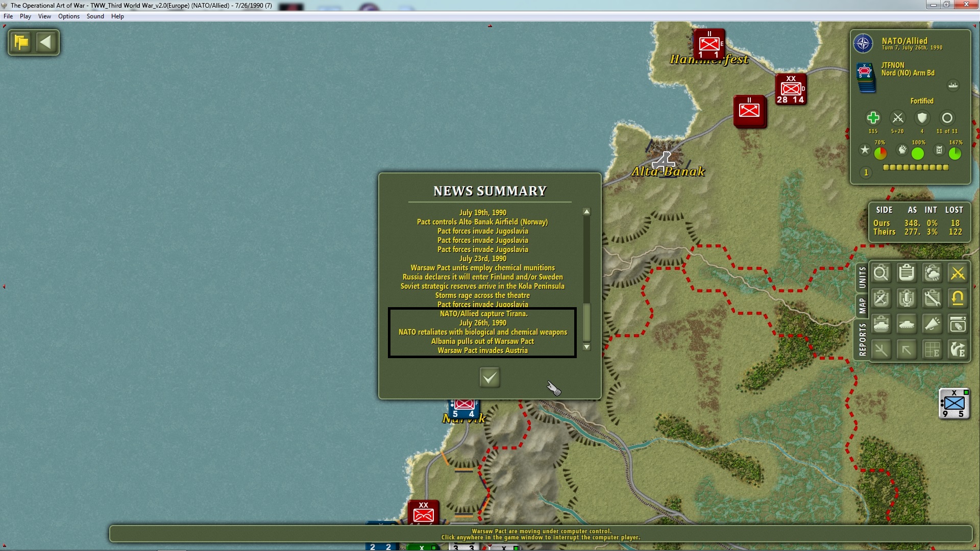Click the yellow undo U-turn arrow icon
980x551 pixels.
[958, 298]
